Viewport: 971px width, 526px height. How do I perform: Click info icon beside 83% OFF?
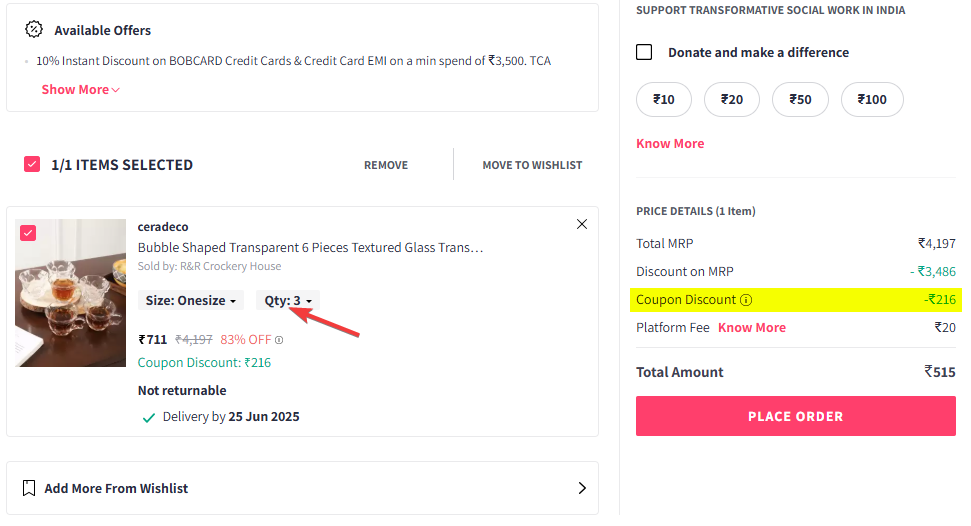[x=279, y=340]
